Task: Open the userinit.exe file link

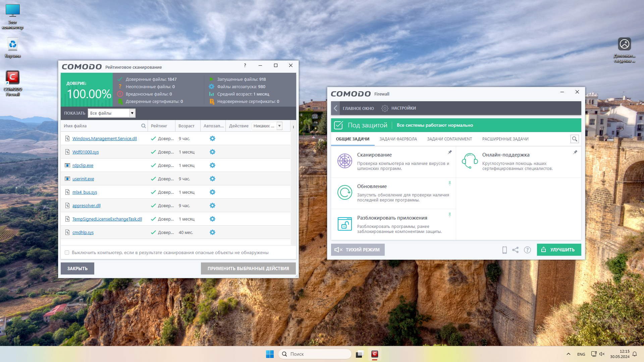Action: [83, 179]
